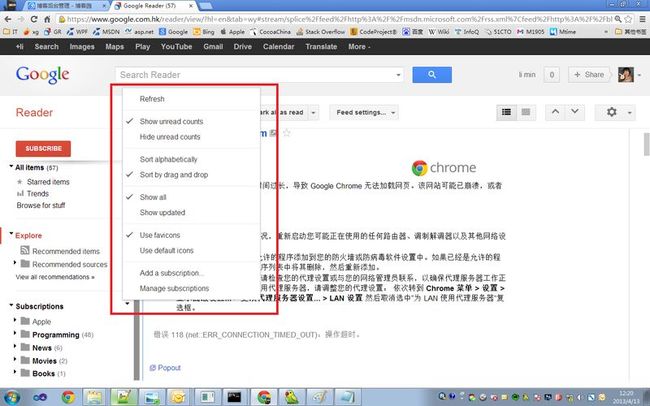Open the Books folder

pos(43,373)
